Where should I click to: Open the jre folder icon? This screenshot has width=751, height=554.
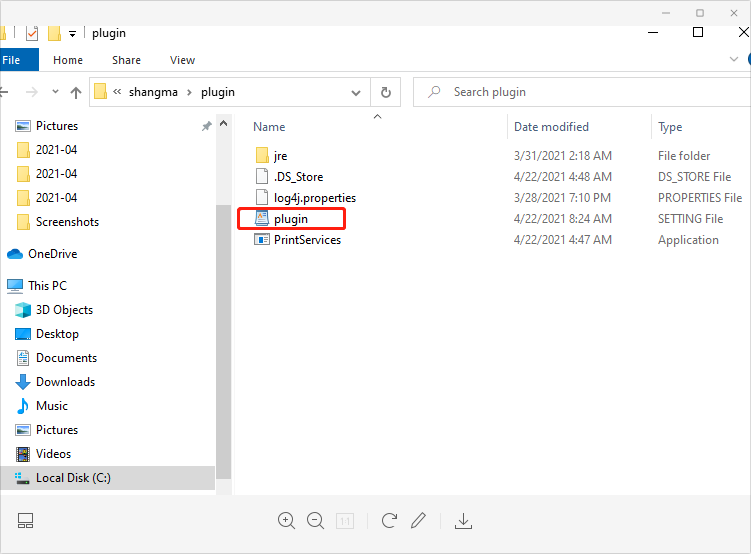coord(262,156)
